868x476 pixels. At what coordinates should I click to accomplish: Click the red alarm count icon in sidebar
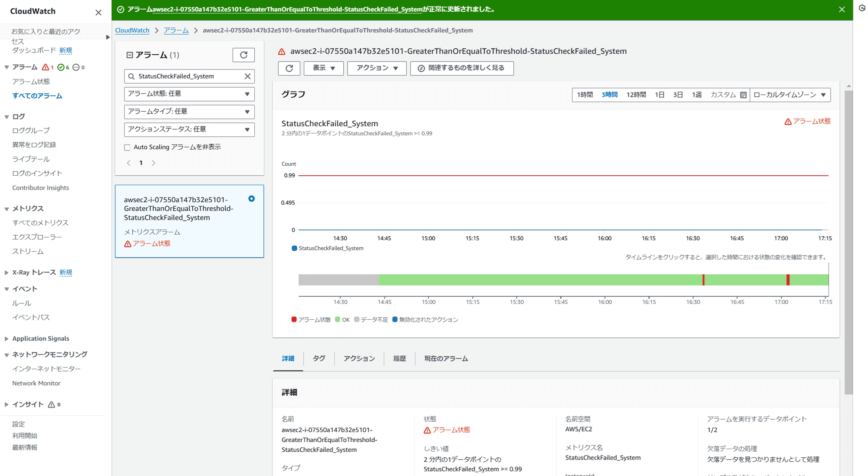46,67
